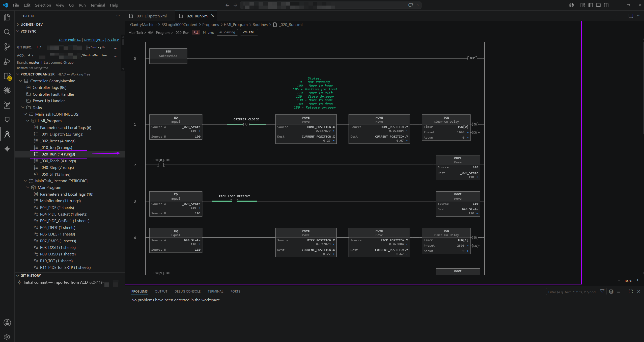
Task: Collapse the HMI_Program node
Action: [28, 121]
